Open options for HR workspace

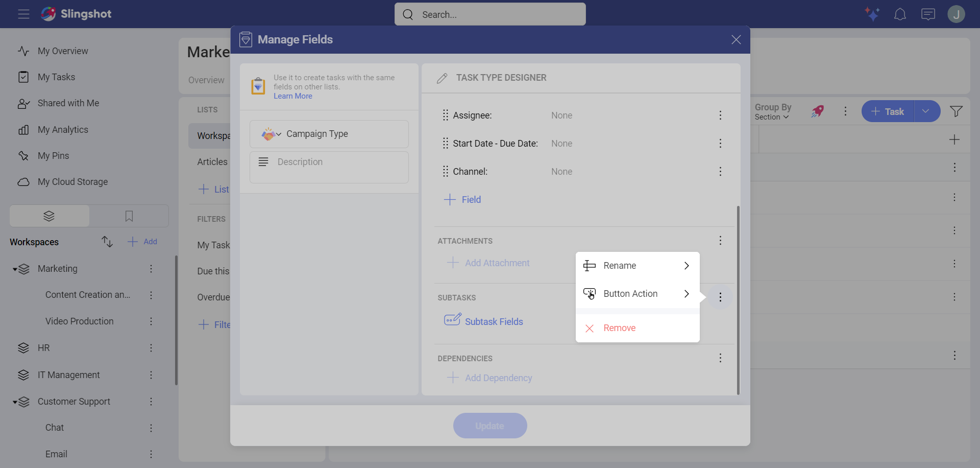151,348
